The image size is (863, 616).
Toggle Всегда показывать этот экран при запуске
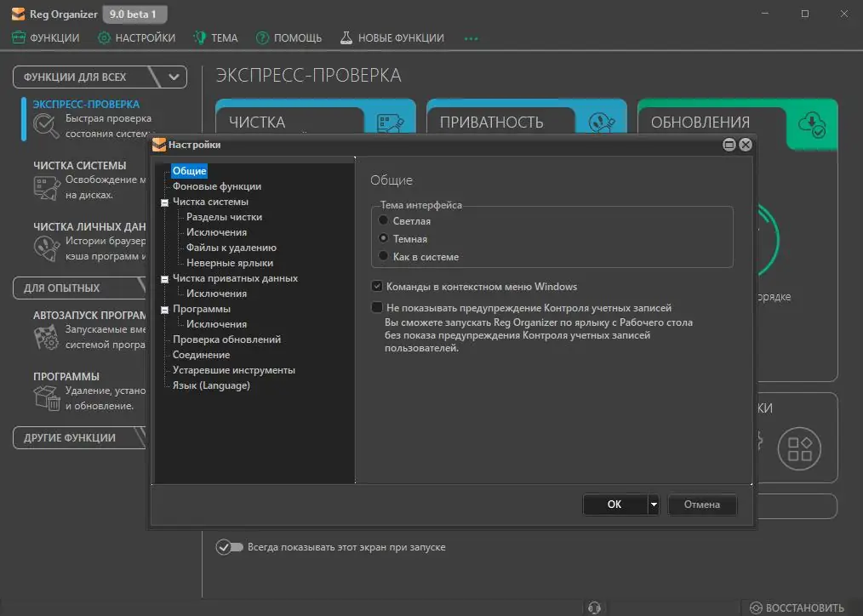[x=230, y=547]
